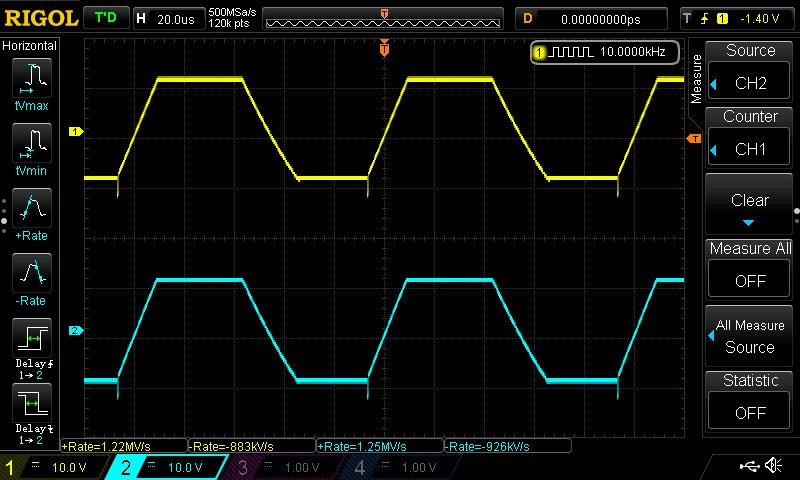Expand the Clear measurement menu
The height and width of the screenshot is (480, 800).
pos(749,204)
